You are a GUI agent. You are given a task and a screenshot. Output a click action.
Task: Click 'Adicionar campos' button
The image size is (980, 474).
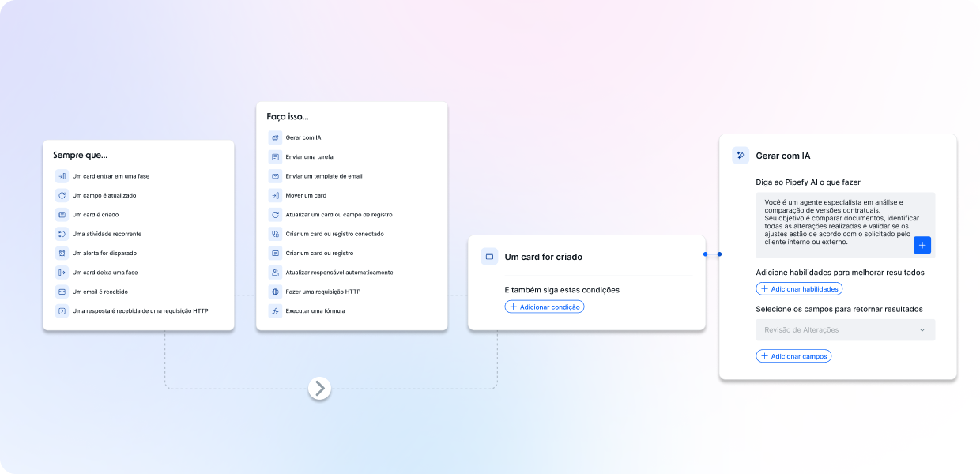point(793,356)
